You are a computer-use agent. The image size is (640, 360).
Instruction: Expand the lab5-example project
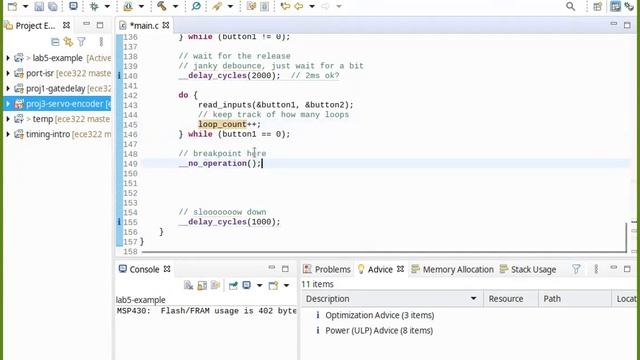click(8, 58)
